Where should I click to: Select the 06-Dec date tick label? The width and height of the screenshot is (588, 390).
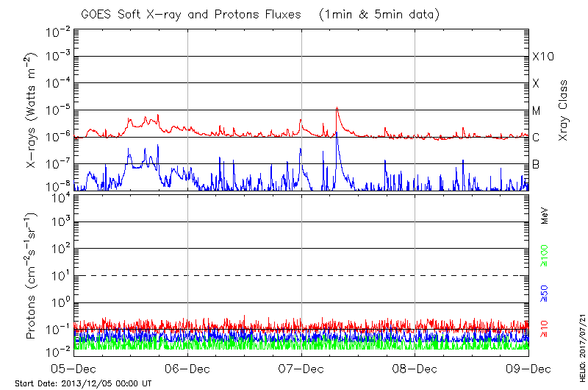click(x=188, y=368)
